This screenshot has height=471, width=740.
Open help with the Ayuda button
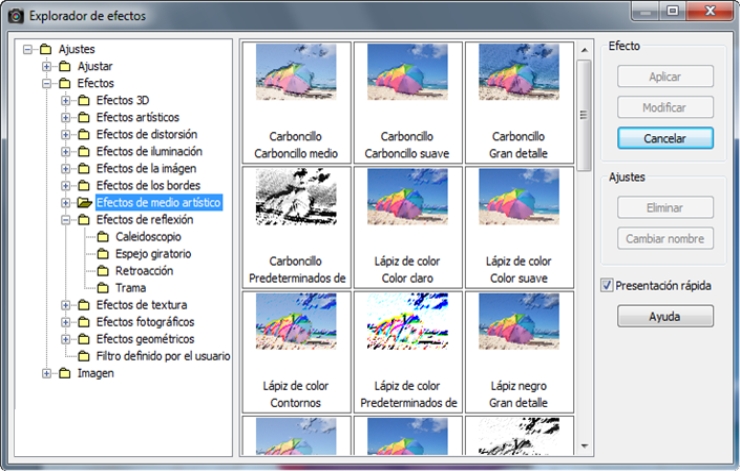tap(665, 316)
